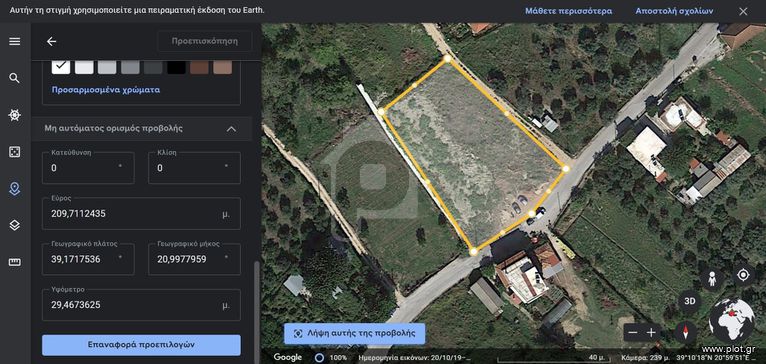
Task: Edit the Κατεύθυνση heading field
Action: [x=88, y=168]
